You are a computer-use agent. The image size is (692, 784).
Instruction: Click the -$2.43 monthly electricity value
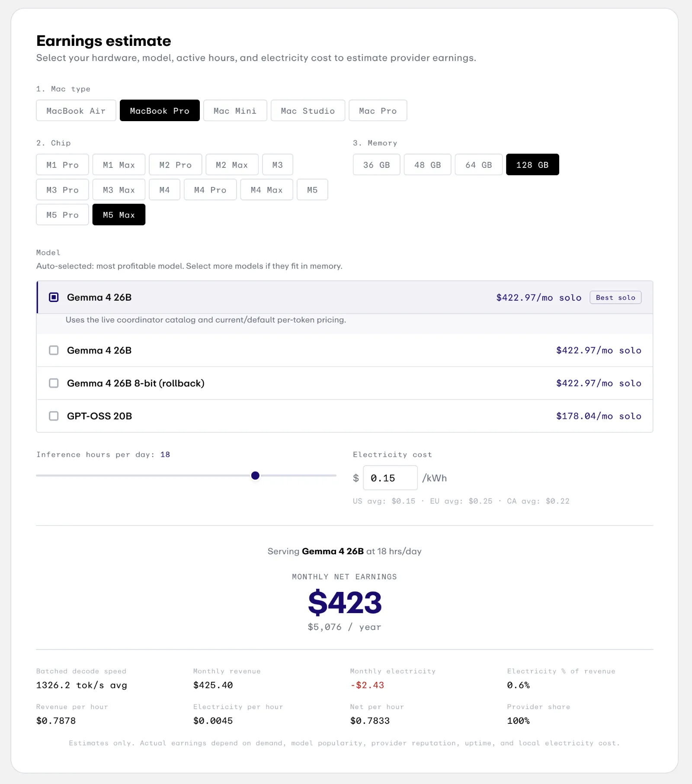click(367, 685)
